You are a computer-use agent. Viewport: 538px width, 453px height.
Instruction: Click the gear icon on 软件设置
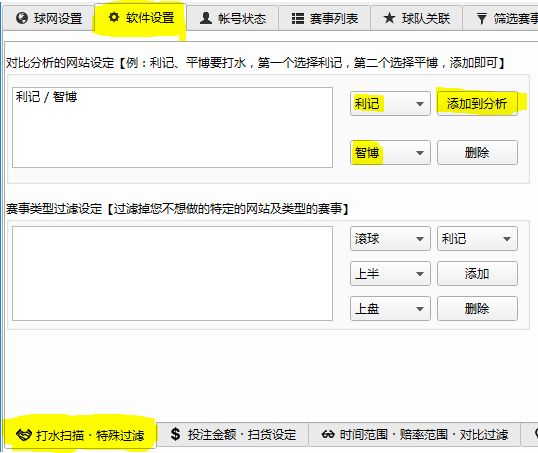[x=114, y=17]
